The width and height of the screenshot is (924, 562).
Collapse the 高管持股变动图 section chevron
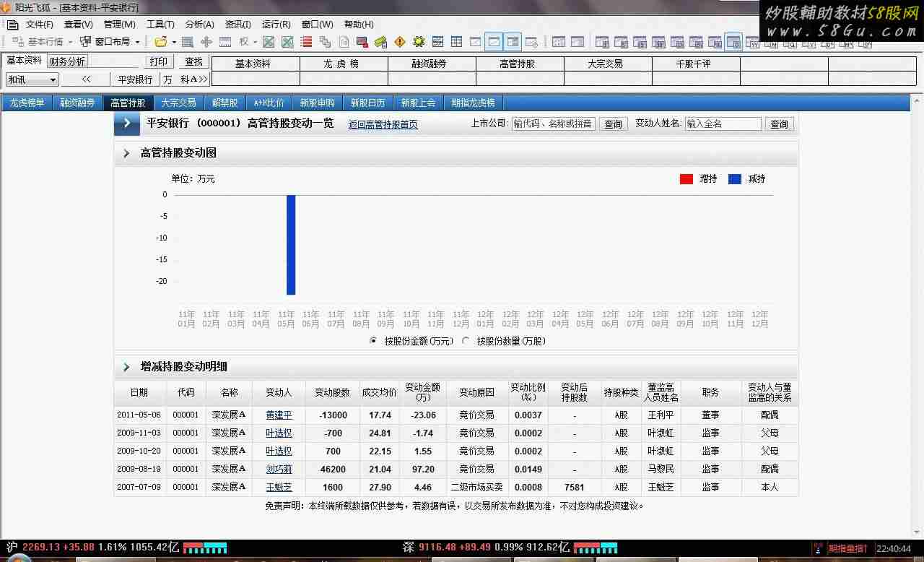point(126,153)
